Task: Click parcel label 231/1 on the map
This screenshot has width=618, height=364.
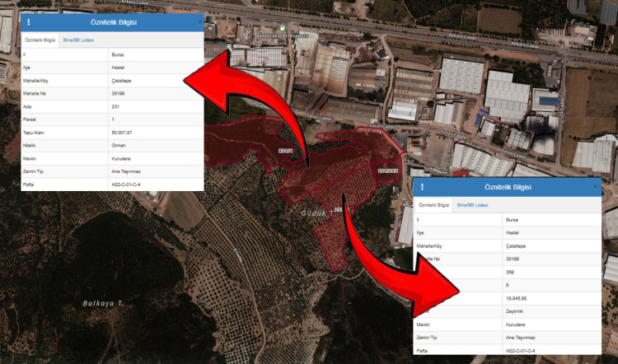Action: coord(287,151)
